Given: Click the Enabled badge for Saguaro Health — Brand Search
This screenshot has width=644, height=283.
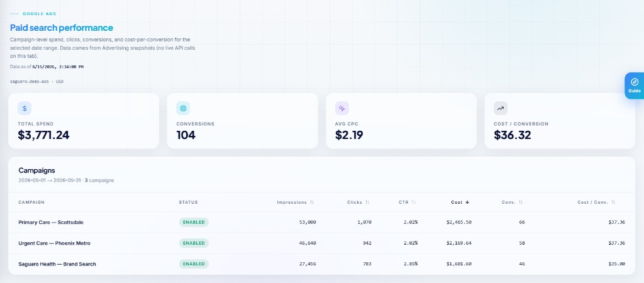Looking at the screenshot, I should tap(194, 264).
